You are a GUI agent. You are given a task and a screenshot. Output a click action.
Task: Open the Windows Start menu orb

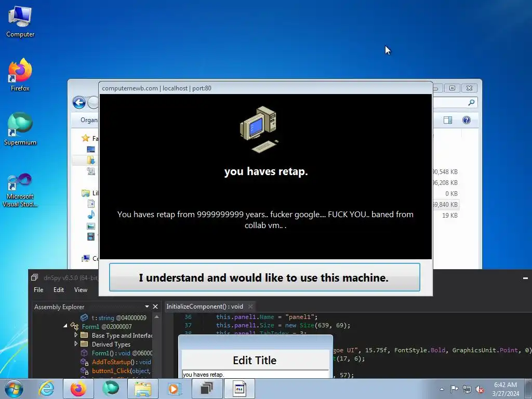[14, 389]
